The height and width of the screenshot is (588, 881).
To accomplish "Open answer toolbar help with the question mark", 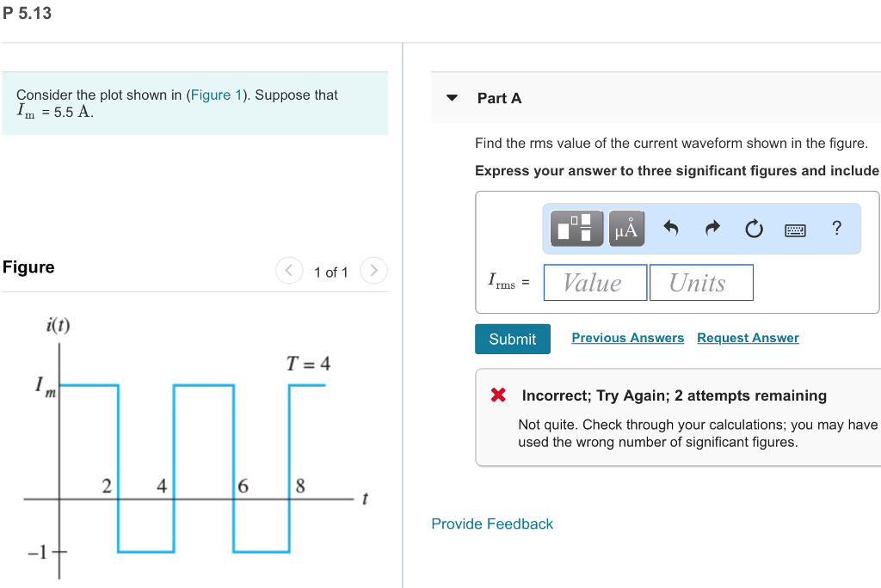I will pyautogui.click(x=835, y=228).
